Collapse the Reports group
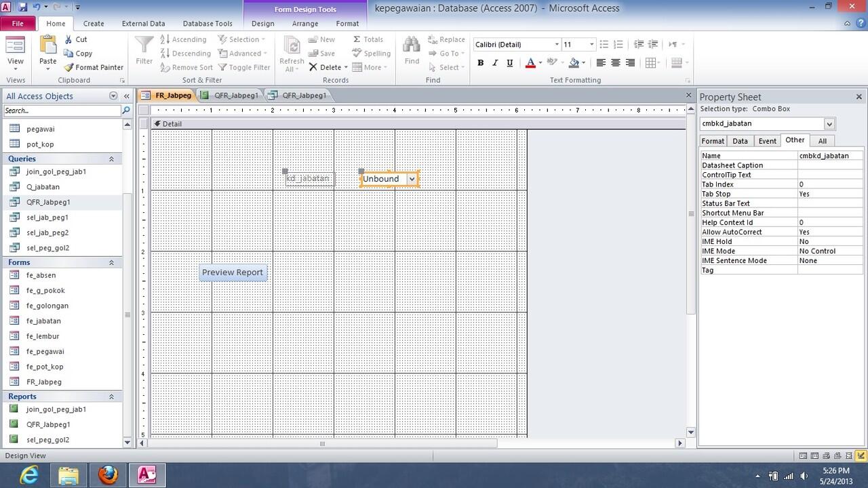Screen dimensions: 868x488 pyautogui.click(x=112, y=396)
